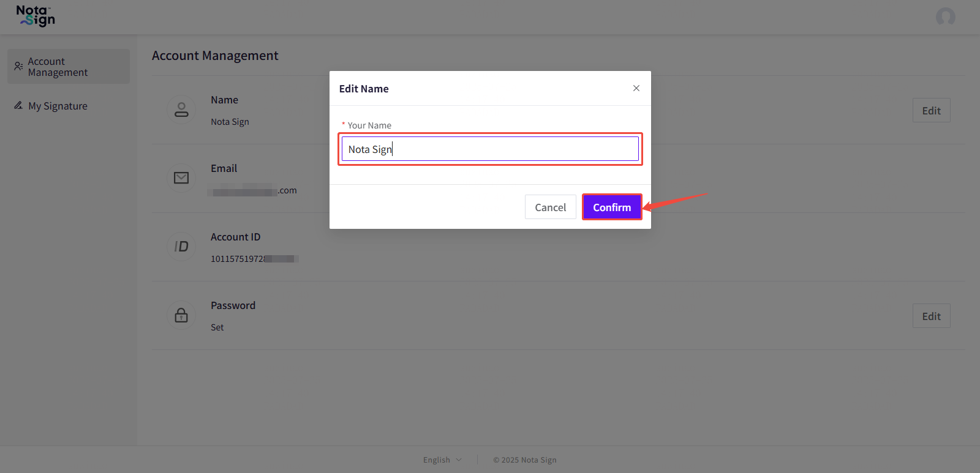Viewport: 980px width, 473px height.
Task: Click the person icon beside Name
Action: click(181, 110)
